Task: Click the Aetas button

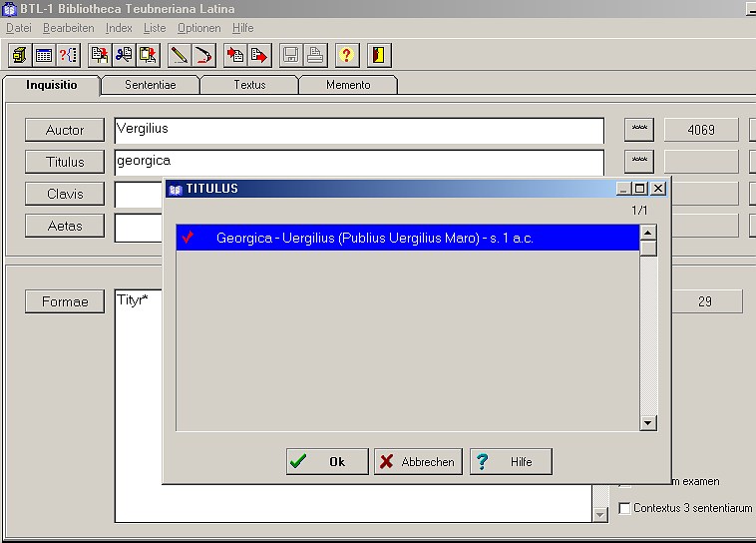Action: (x=65, y=226)
